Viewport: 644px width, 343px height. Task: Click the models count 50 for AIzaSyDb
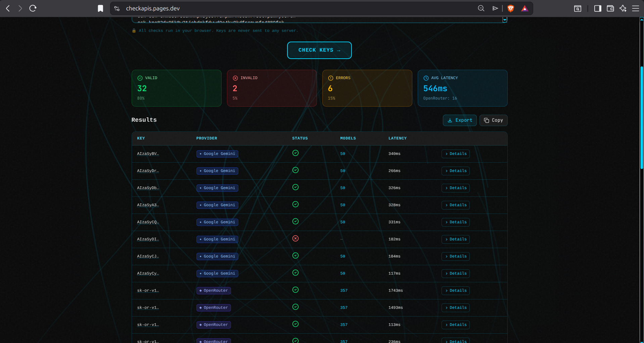coord(342,188)
